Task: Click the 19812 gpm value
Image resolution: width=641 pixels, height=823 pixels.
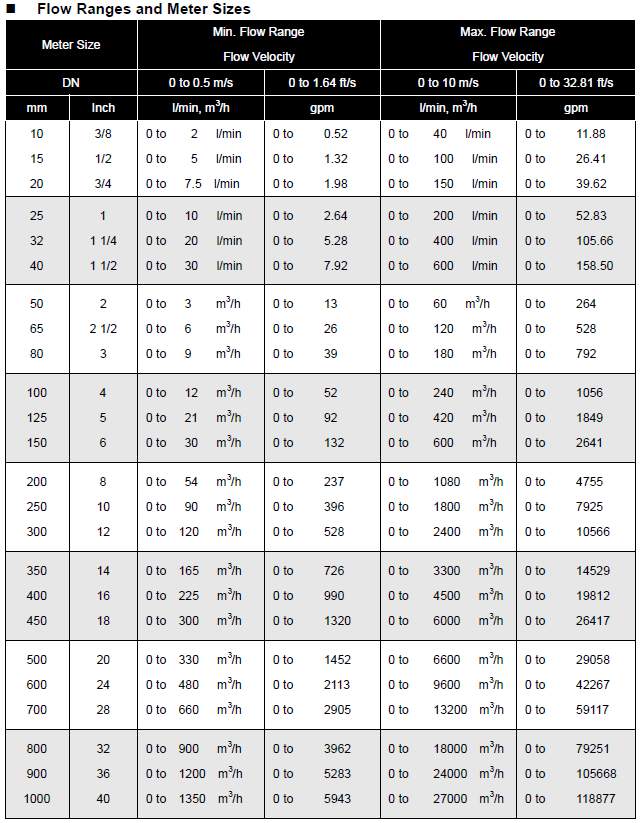Action: click(x=593, y=596)
